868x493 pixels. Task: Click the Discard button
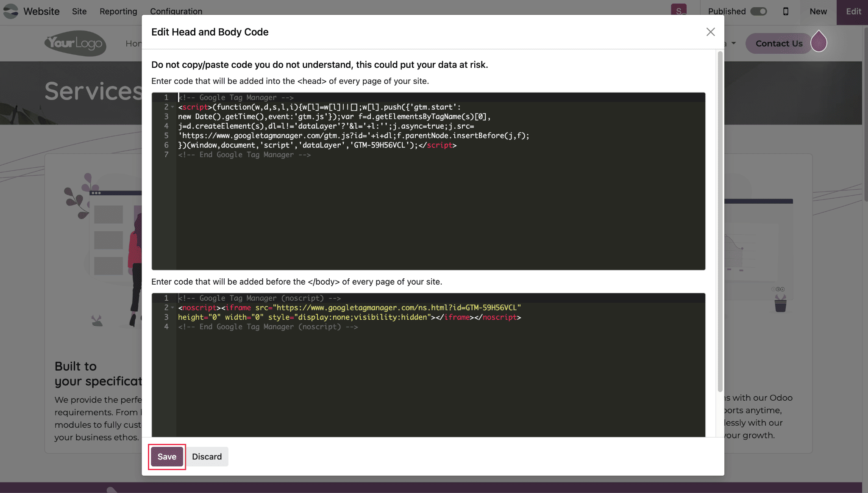click(207, 457)
